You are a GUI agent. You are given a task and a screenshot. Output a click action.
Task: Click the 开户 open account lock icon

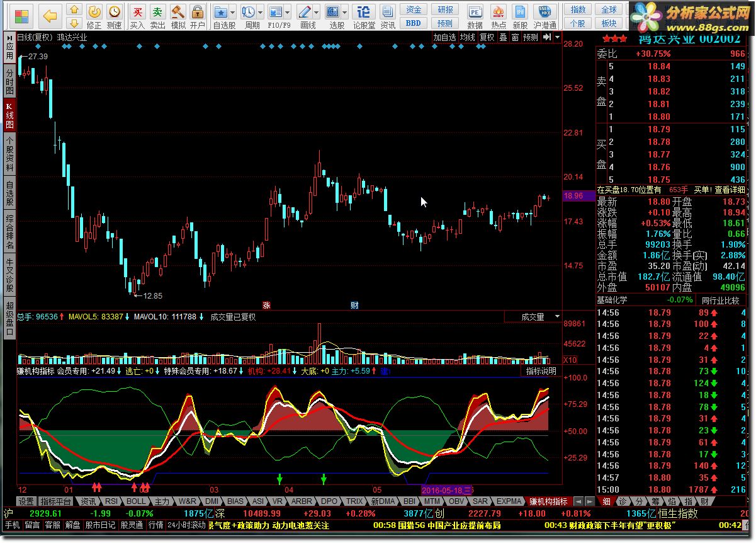pyautogui.click(x=198, y=16)
